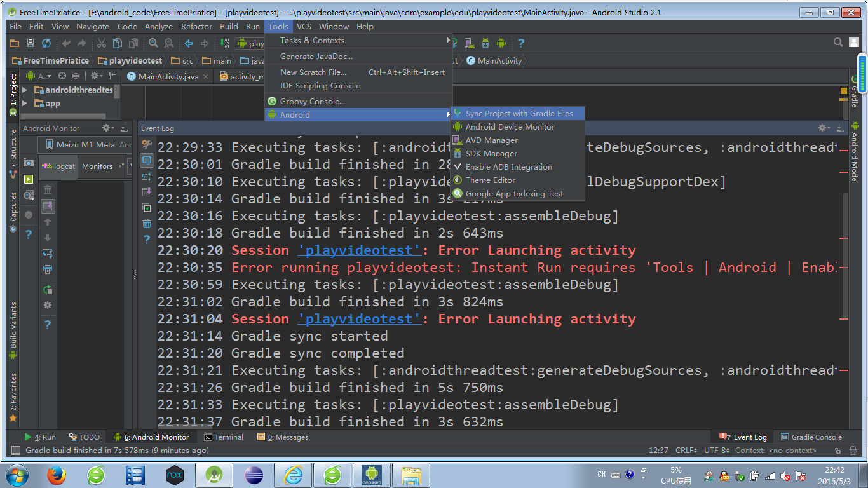Viewport: 868px width, 488px height.
Task: Select the MainActivity.java editor tab
Action: tap(168, 76)
